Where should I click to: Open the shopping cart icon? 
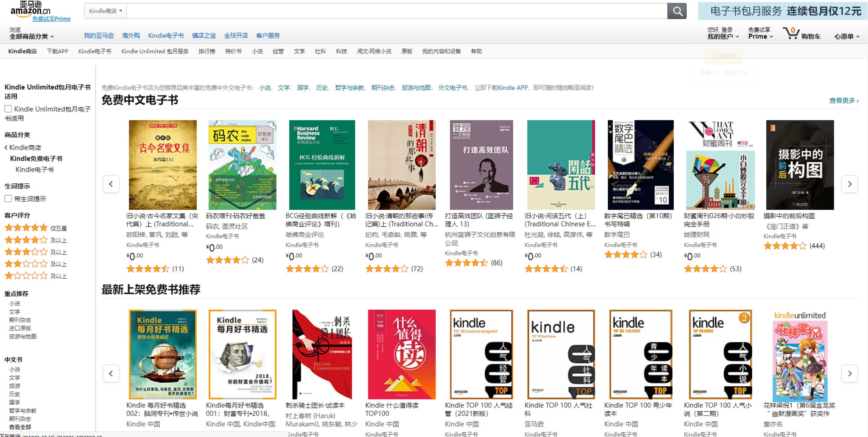click(x=791, y=33)
